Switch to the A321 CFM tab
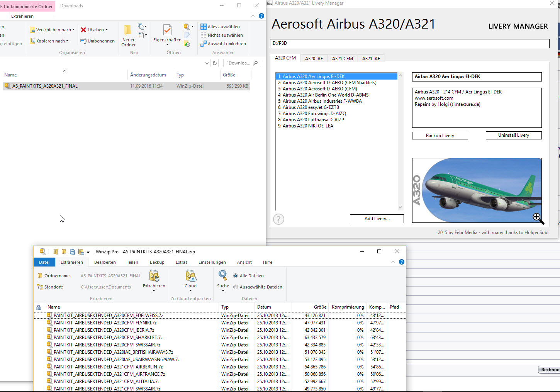Viewport: 560px width, 392px height. tap(343, 59)
